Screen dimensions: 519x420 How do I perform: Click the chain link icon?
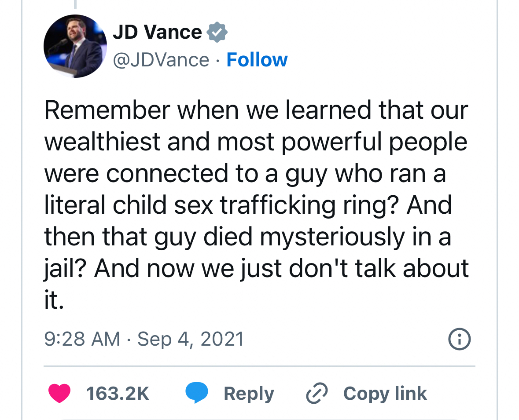pos(317,393)
